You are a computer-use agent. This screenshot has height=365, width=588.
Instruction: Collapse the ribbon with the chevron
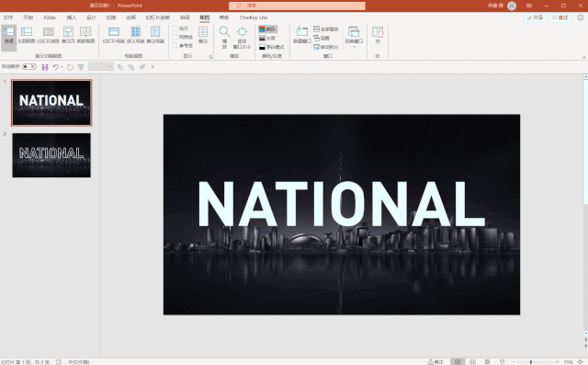584,57
